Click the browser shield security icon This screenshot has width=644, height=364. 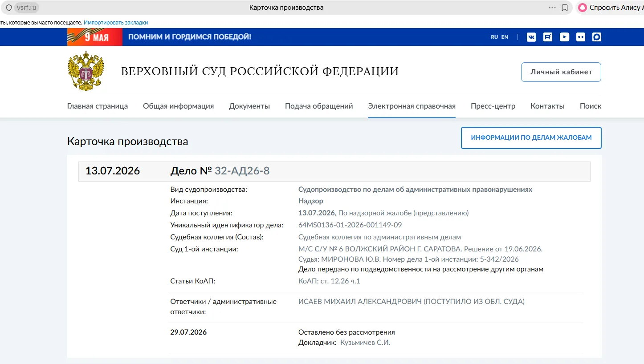[8, 8]
